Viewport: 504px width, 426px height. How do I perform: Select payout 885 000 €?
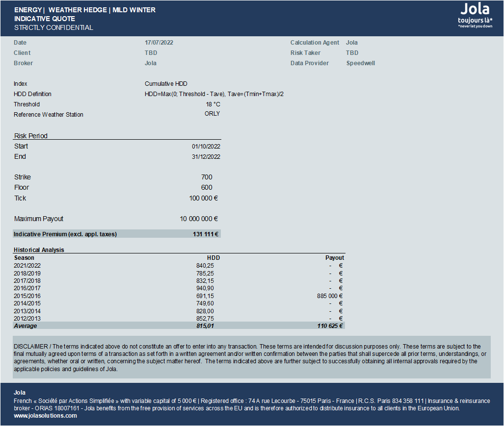pos(330,296)
